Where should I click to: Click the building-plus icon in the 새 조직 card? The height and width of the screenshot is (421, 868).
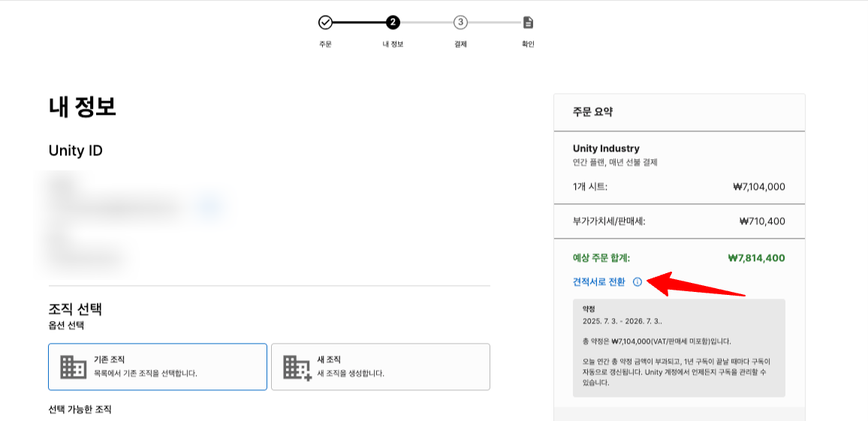(x=297, y=367)
